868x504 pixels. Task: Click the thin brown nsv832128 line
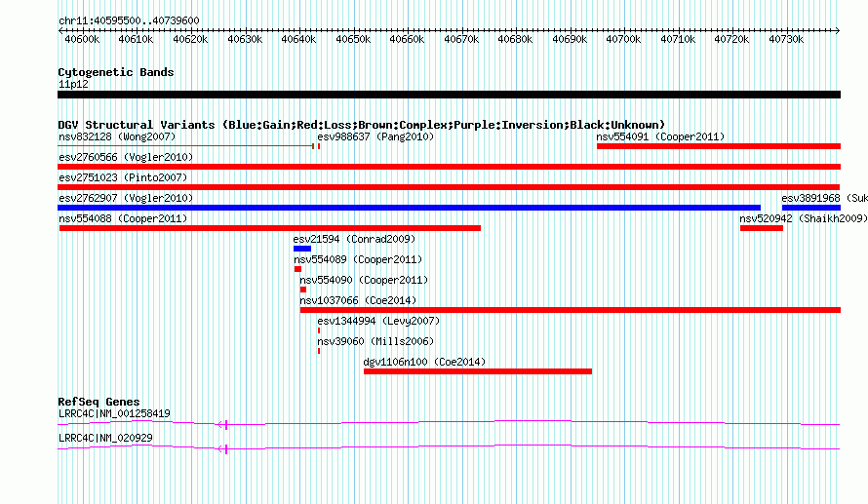coord(185,146)
